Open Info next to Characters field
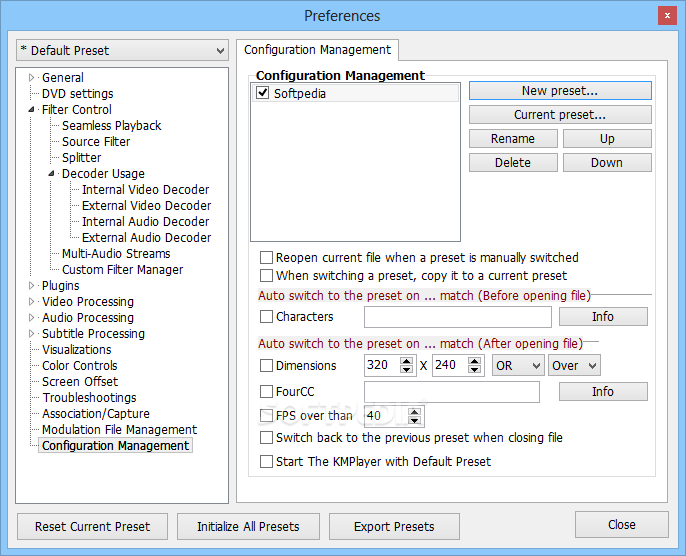The height and width of the screenshot is (556, 686). [603, 316]
